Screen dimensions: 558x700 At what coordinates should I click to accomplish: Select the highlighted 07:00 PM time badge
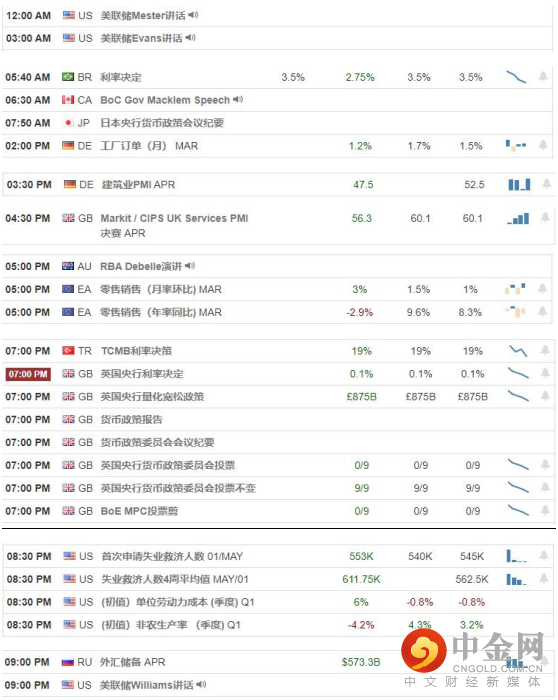(28, 374)
